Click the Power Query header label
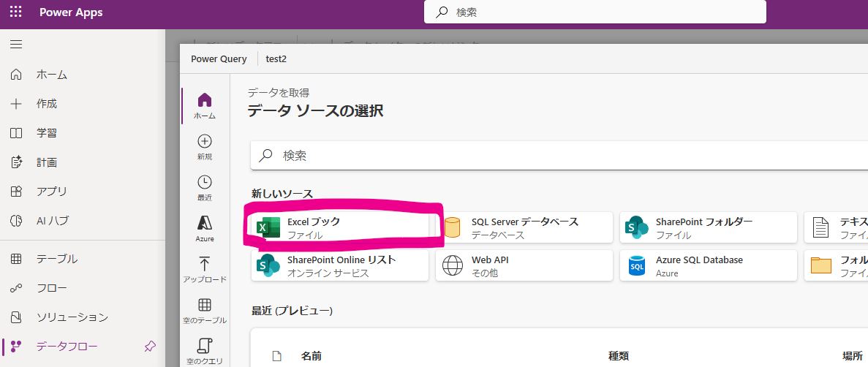 click(219, 59)
